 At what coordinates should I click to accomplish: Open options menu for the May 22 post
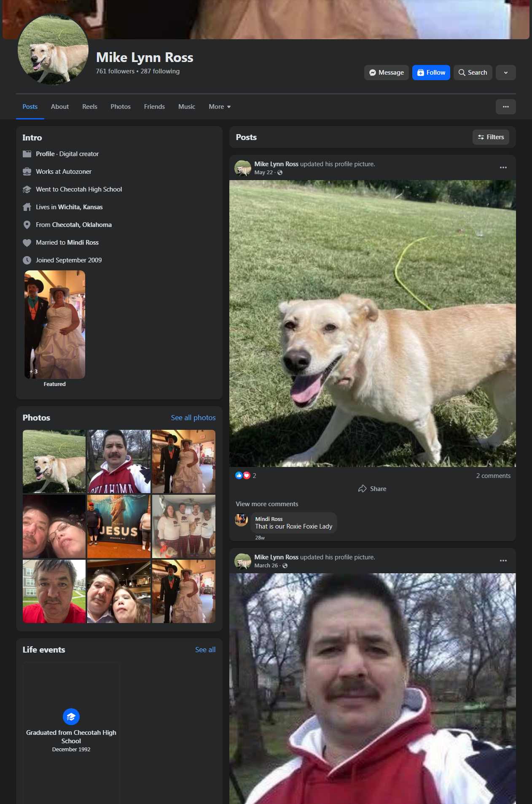[x=503, y=167]
